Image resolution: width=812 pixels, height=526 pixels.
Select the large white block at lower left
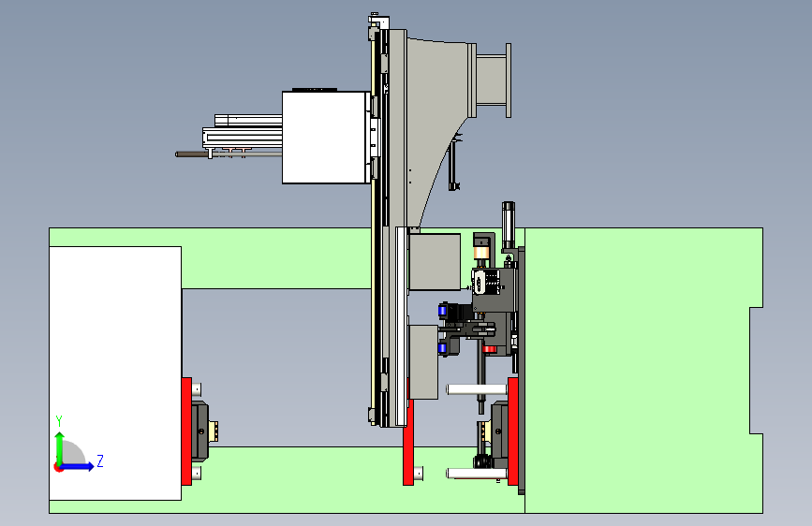pos(115,373)
